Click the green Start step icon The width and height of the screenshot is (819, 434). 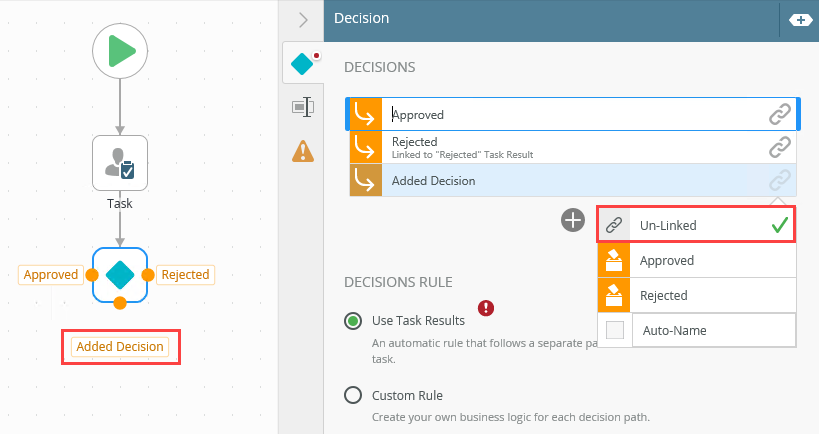click(120, 50)
